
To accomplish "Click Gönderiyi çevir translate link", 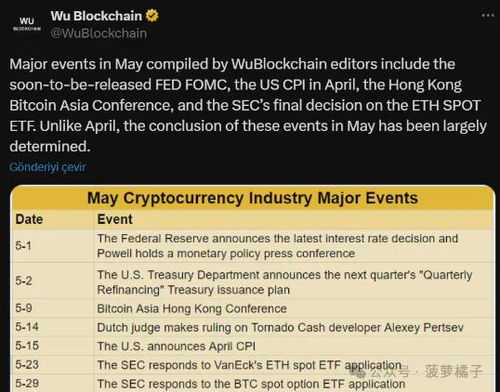I will tap(48, 167).
